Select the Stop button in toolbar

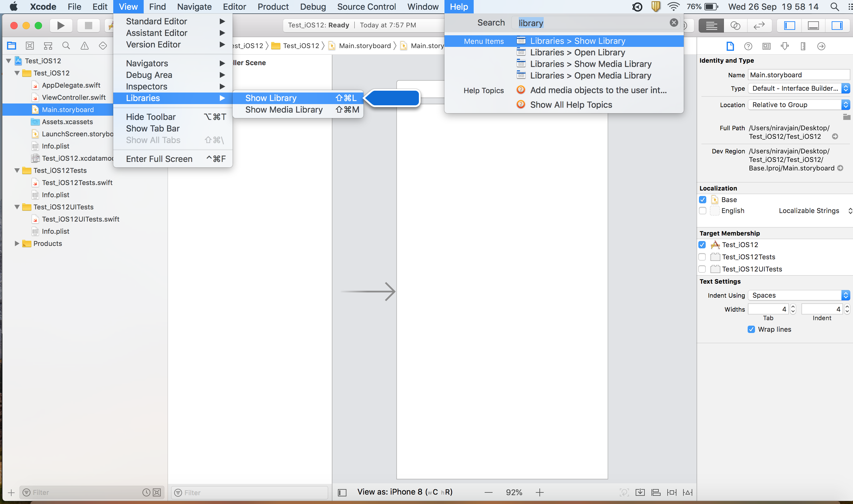[x=87, y=25]
